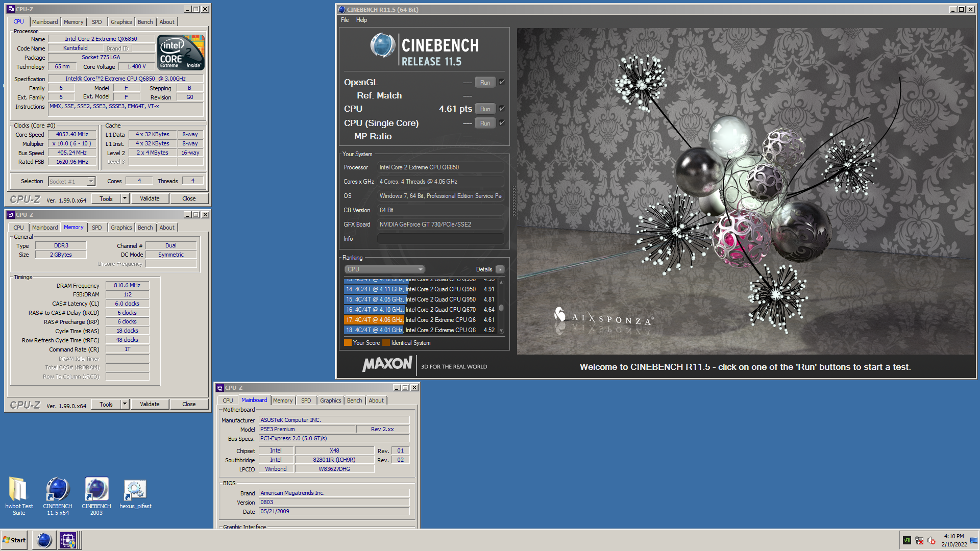980x551 pixels.
Task: Click the CPU-Z CPU window title icon
Action: (x=11, y=9)
